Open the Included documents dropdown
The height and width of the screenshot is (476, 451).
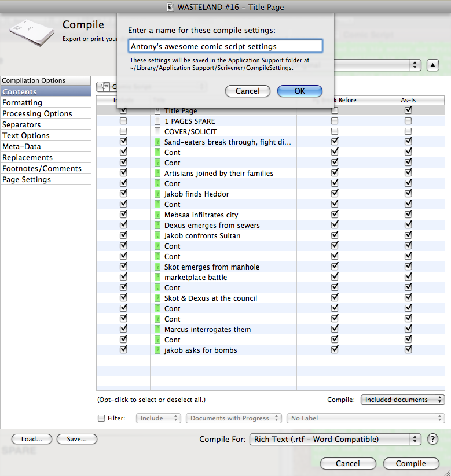tap(402, 400)
